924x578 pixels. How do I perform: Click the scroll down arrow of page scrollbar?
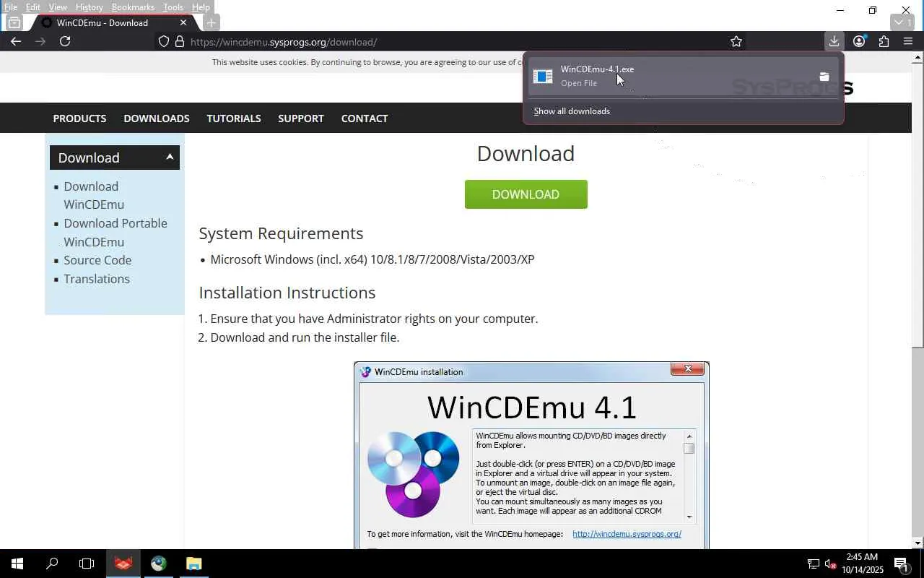[918, 543]
